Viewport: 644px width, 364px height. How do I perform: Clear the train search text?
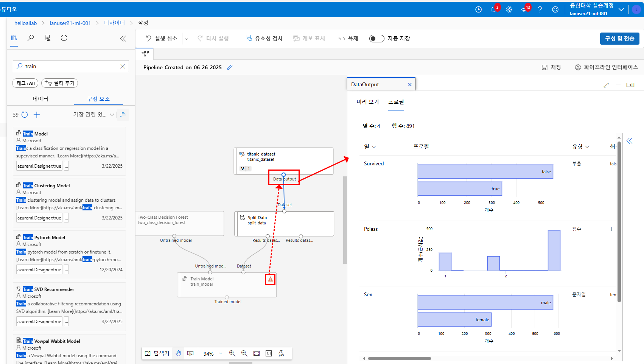123,66
